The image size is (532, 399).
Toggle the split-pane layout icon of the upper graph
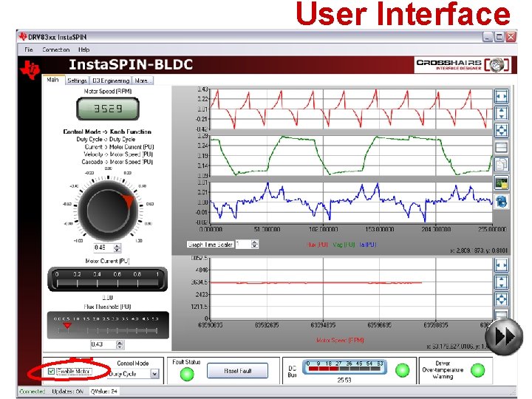click(x=502, y=147)
